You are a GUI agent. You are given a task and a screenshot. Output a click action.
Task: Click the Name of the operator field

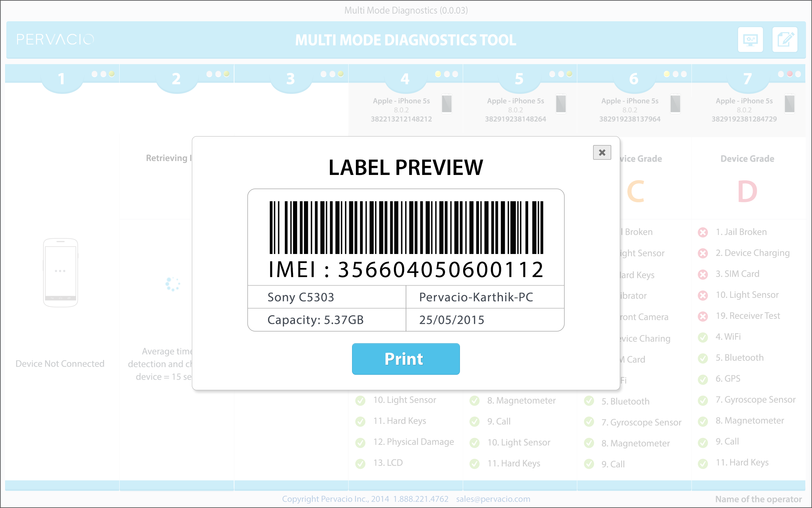click(x=758, y=499)
